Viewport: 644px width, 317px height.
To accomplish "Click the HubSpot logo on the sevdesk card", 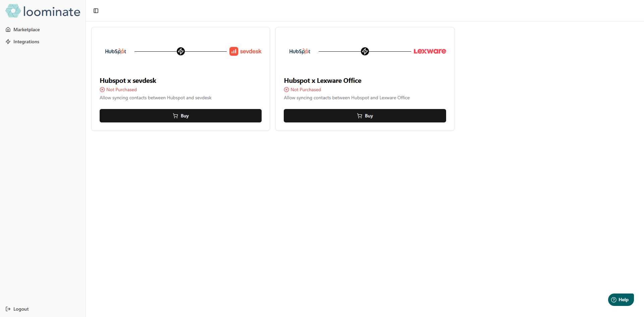I will [116, 51].
